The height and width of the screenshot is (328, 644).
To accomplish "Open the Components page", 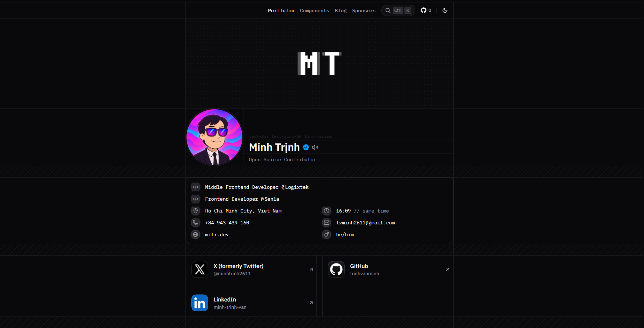I will coord(314,10).
